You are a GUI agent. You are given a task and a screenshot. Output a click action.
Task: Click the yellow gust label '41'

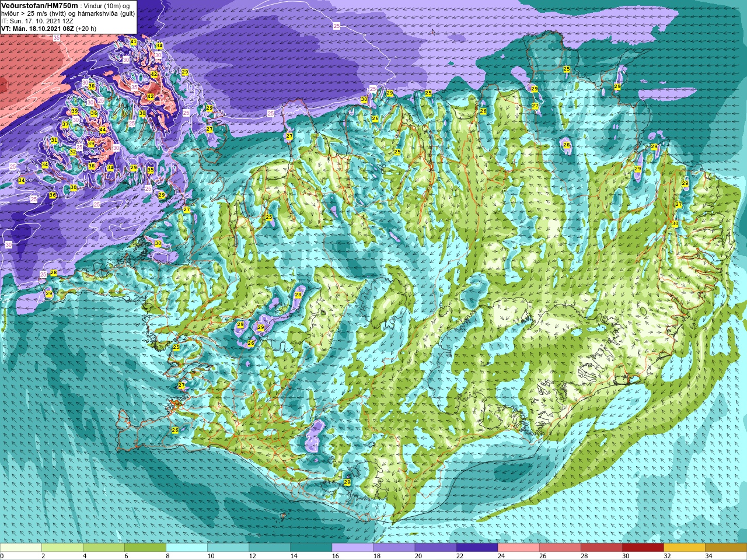click(x=134, y=42)
